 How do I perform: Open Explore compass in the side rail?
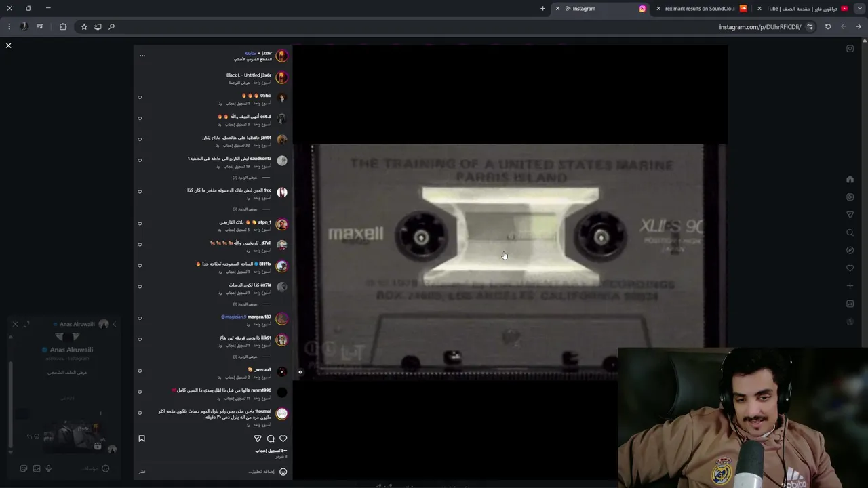(x=850, y=250)
